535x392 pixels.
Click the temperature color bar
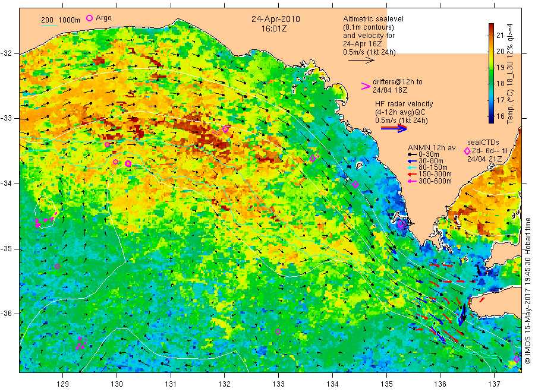(491, 73)
